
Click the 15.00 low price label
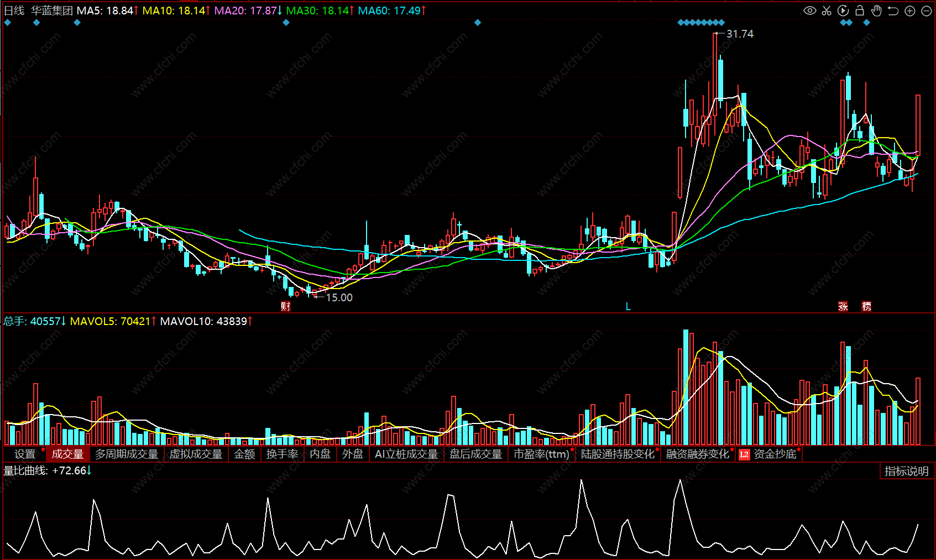pos(339,297)
